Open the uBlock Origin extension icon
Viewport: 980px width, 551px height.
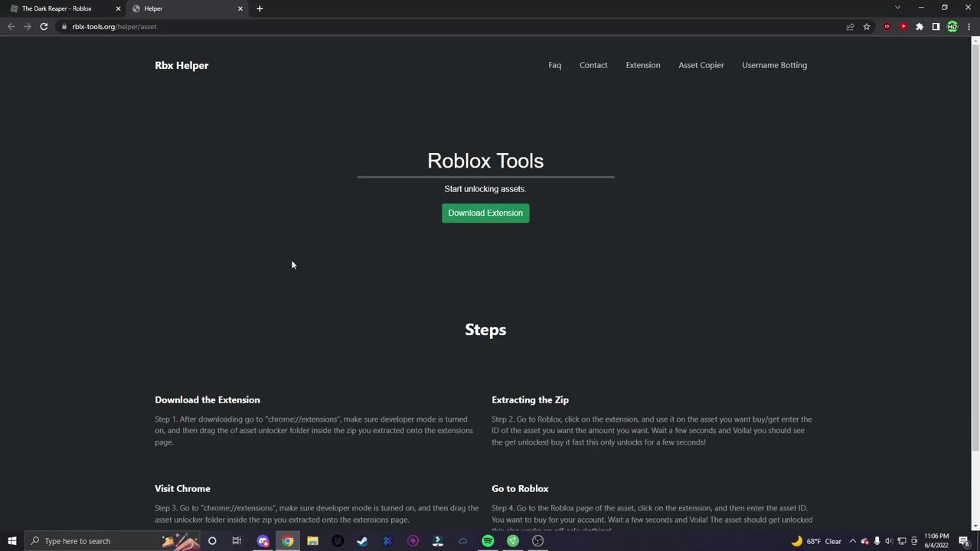coord(887,27)
